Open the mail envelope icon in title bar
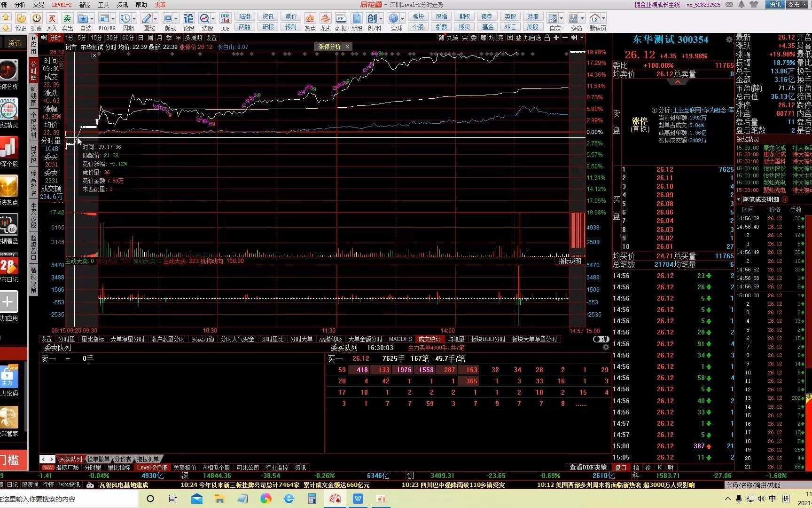 tap(729, 5)
